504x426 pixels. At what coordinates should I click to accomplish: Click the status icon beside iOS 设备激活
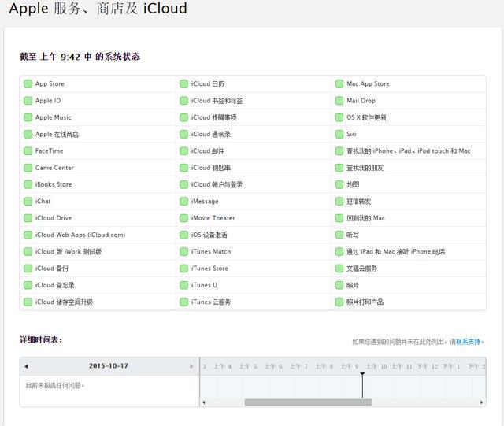[183, 235]
